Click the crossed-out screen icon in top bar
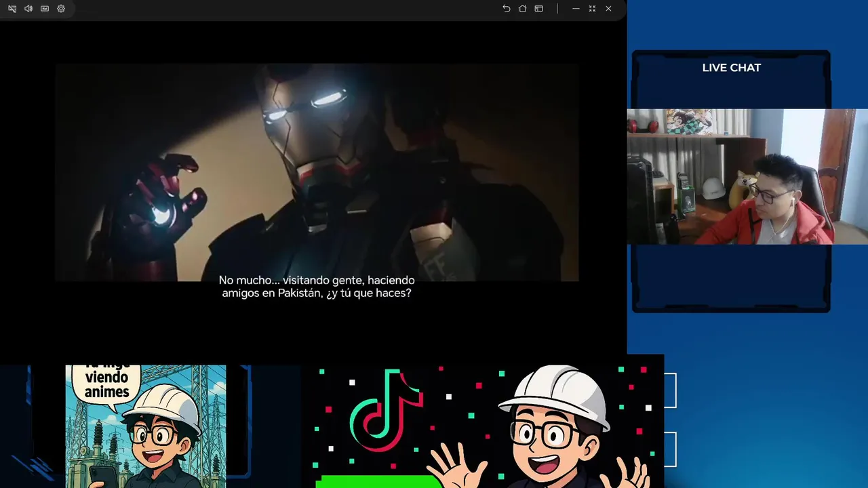The image size is (868, 488). tap(12, 9)
